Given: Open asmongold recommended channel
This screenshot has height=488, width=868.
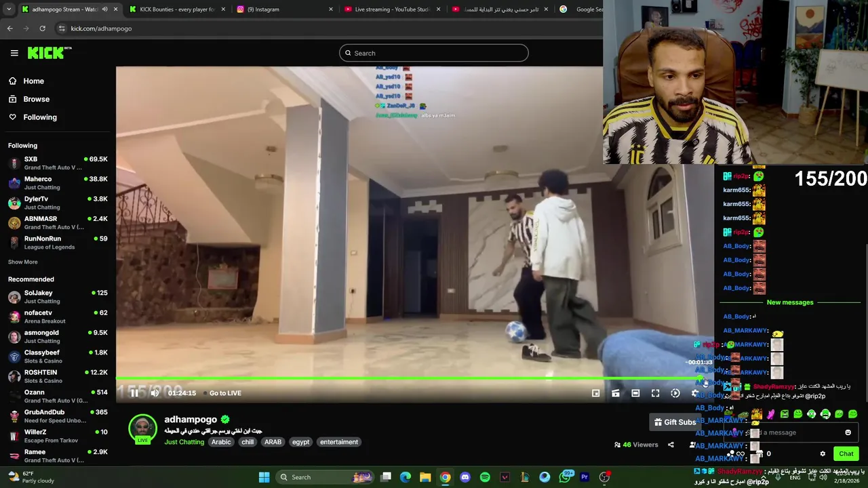Looking at the screenshot, I should (x=58, y=337).
